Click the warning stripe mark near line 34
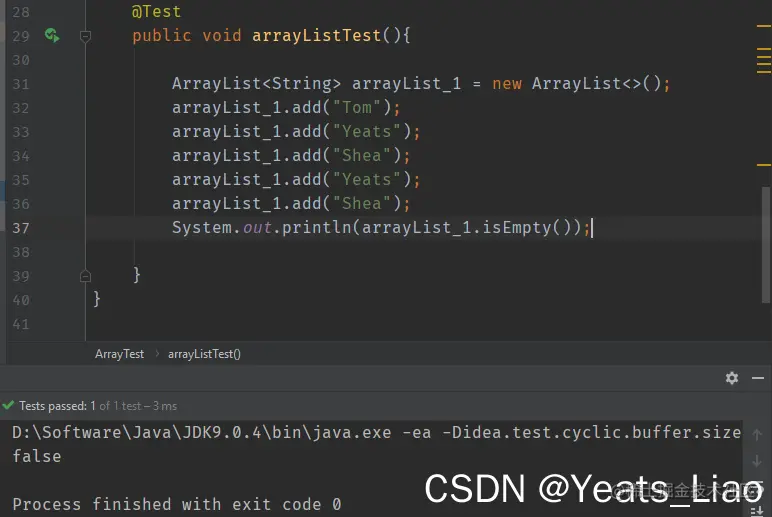 point(764,165)
